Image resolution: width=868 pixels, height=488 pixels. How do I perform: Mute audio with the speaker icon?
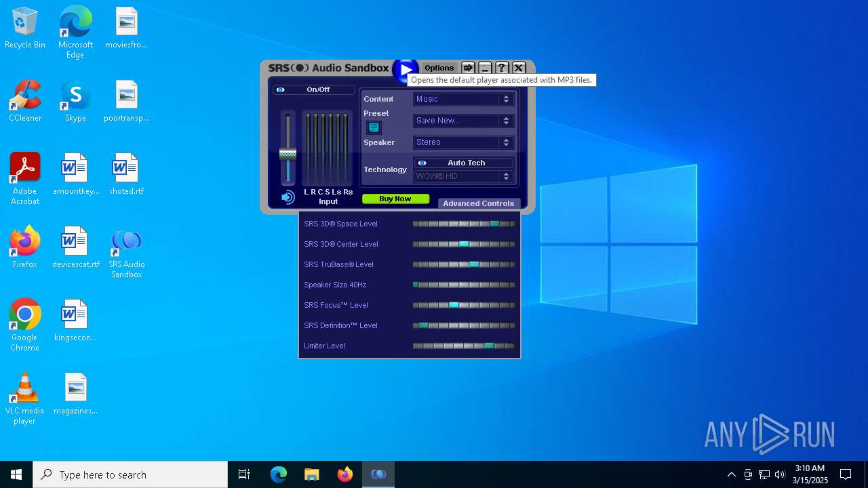point(288,197)
